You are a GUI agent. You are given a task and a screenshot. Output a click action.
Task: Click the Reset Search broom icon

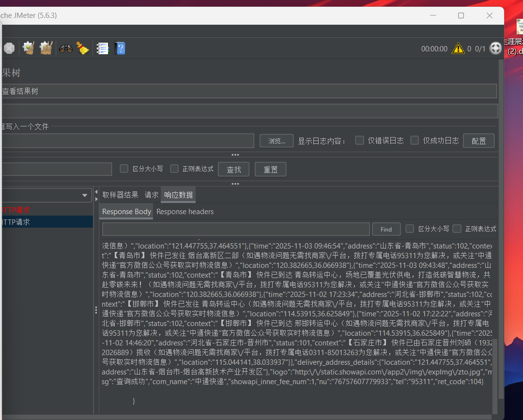pos(83,48)
